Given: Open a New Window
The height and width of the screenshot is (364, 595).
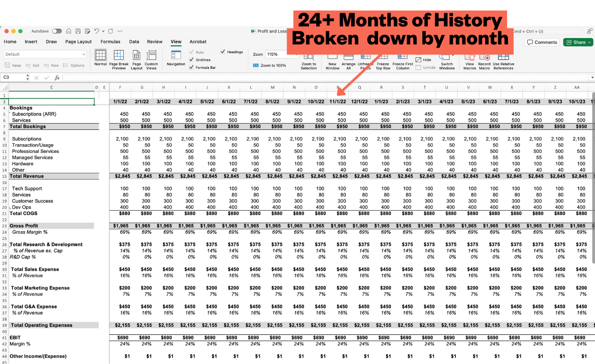Looking at the screenshot, I should pyautogui.click(x=332, y=62).
